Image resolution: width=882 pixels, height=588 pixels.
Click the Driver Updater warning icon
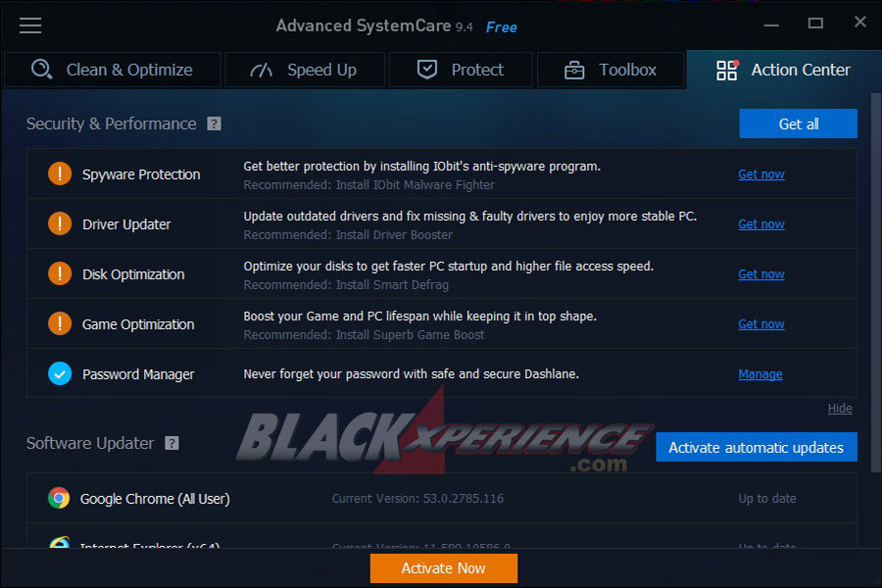[60, 223]
